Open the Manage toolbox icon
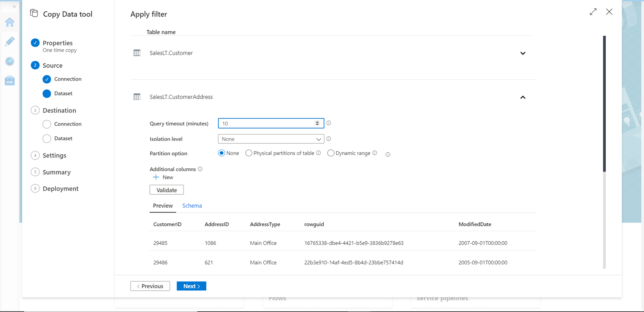This screenshot has width=644, height=312. pyautogui.click(x=10, y=81)
